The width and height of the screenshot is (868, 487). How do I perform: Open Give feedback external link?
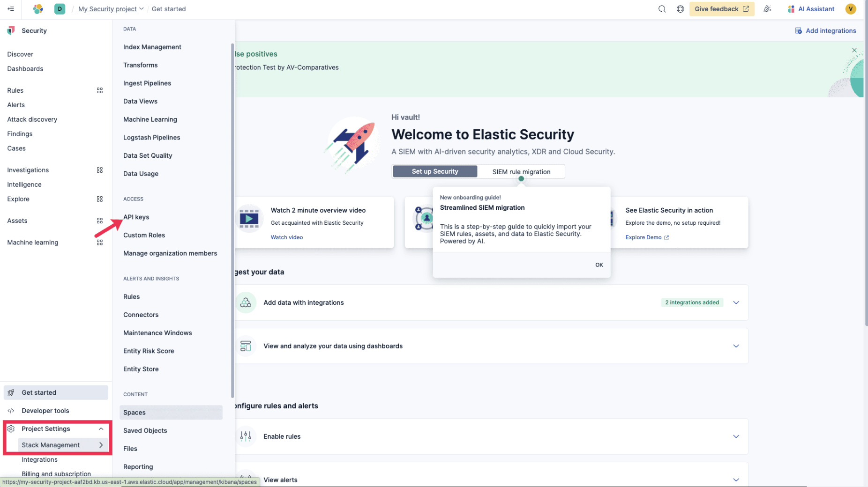coord(721,9)
